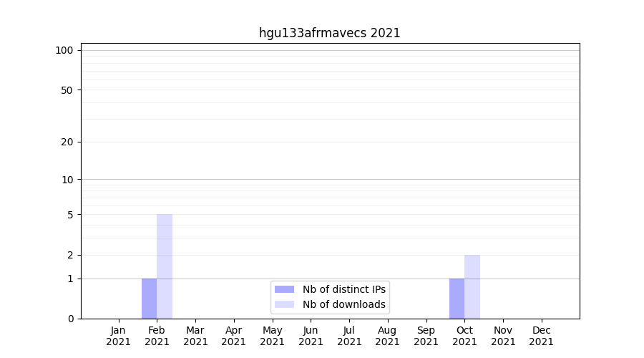This screenshot has height=358, width=644.
Task: Click the Jul 2021 x-axis label
Action: coord(349,336)
